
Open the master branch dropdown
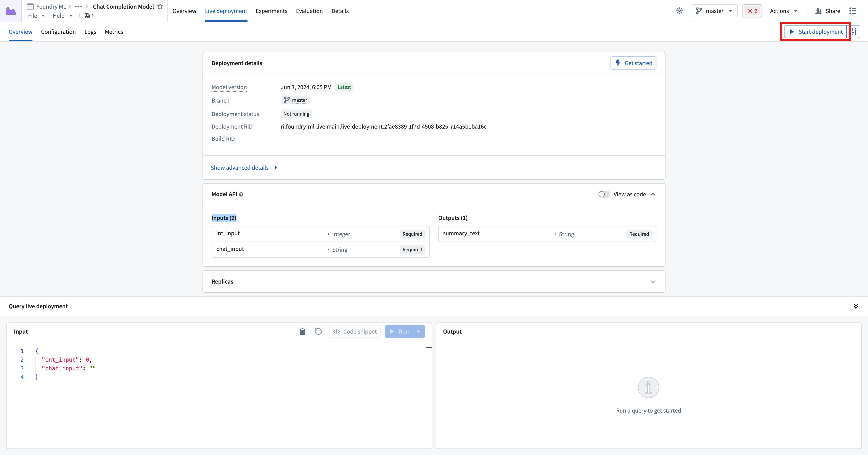714,11
